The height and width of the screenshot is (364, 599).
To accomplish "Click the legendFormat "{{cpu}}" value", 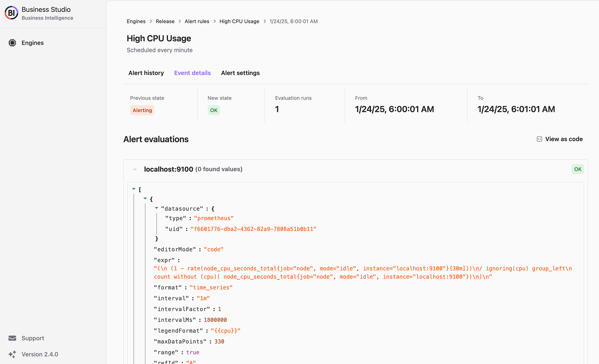I will coord(226,331).
